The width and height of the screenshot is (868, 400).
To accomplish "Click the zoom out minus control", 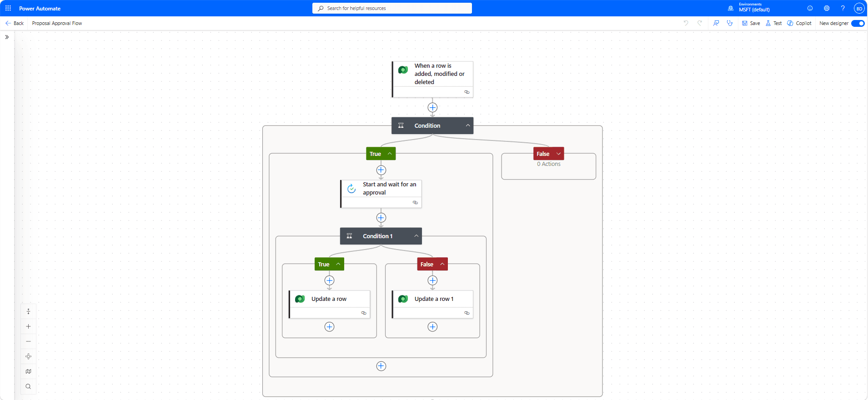I will pyautogui.click(x=28, y=341).
